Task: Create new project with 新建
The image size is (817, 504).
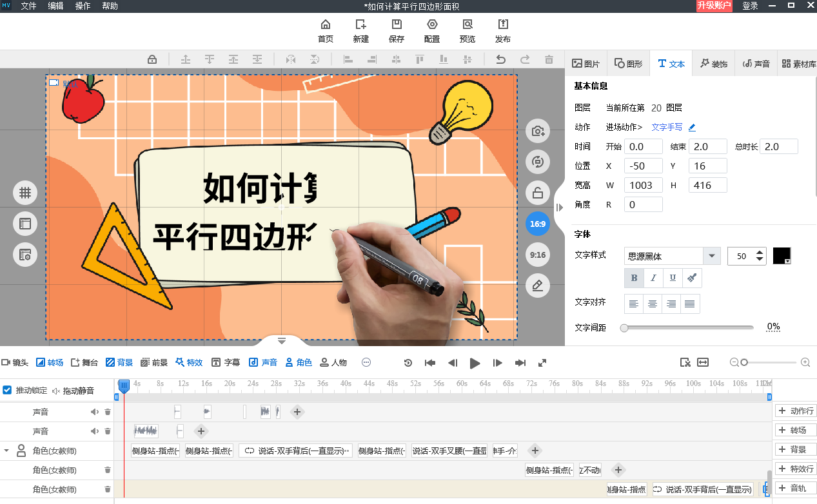Action: tap(361, 30)
